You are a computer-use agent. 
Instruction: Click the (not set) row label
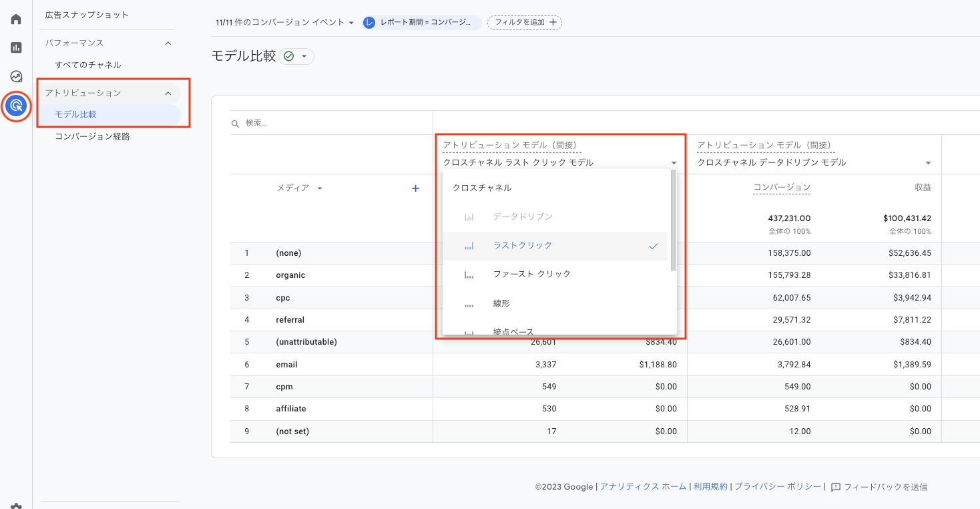292,432
